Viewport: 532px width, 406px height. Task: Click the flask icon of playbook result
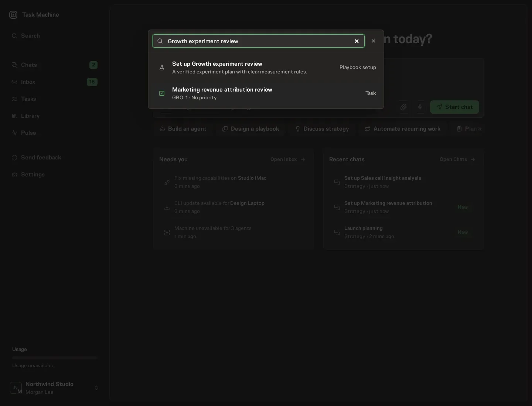162,68
